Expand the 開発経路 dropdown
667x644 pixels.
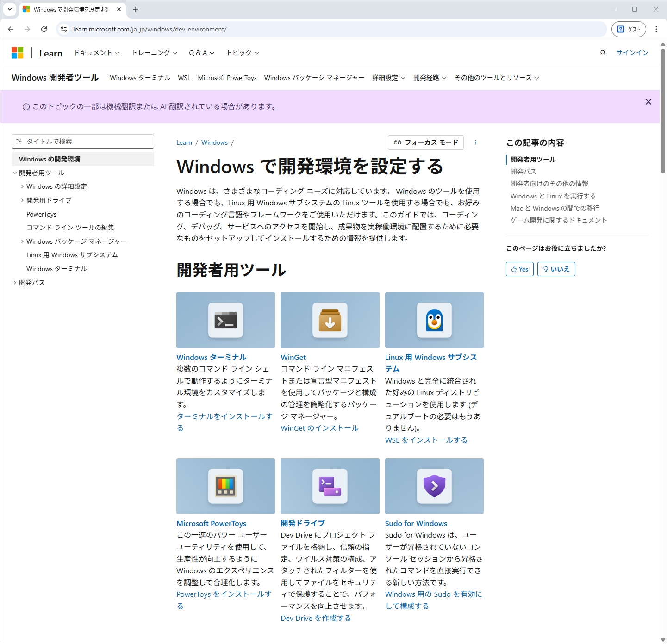[430, 78]
